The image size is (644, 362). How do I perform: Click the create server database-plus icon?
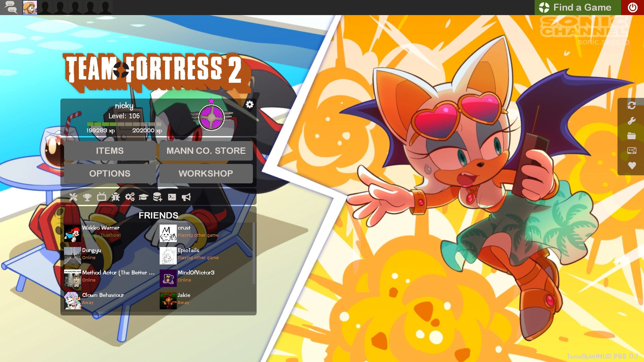(x=158, y=197)
